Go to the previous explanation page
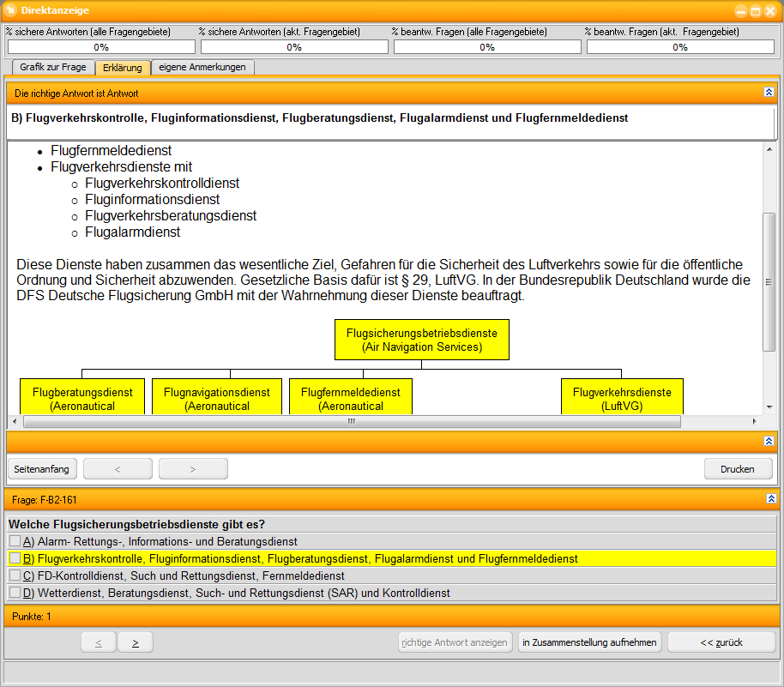784x687 pixels. (118, 469)
